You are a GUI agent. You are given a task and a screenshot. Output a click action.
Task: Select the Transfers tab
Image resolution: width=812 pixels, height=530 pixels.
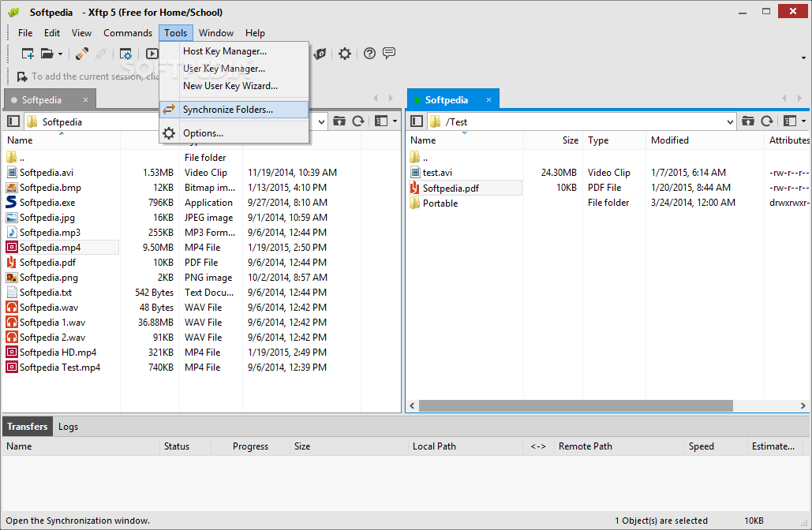[28, 427]
